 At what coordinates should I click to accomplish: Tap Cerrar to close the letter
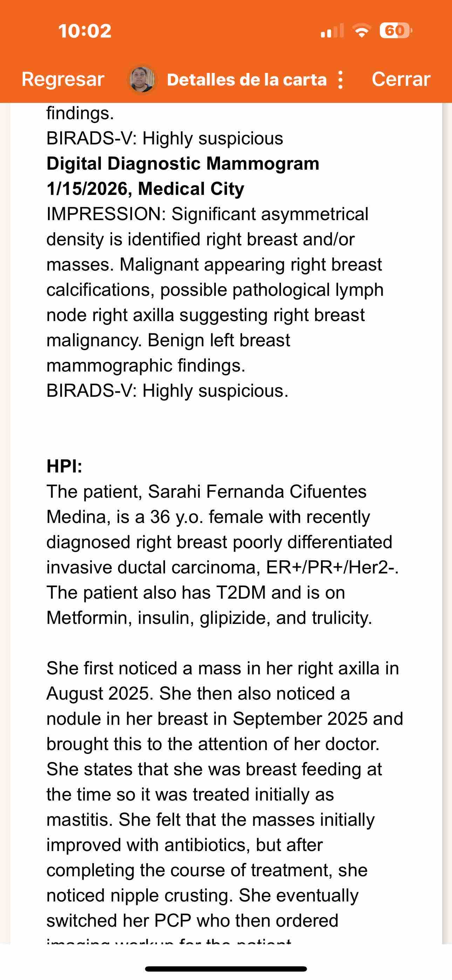(x=400, y=79)
